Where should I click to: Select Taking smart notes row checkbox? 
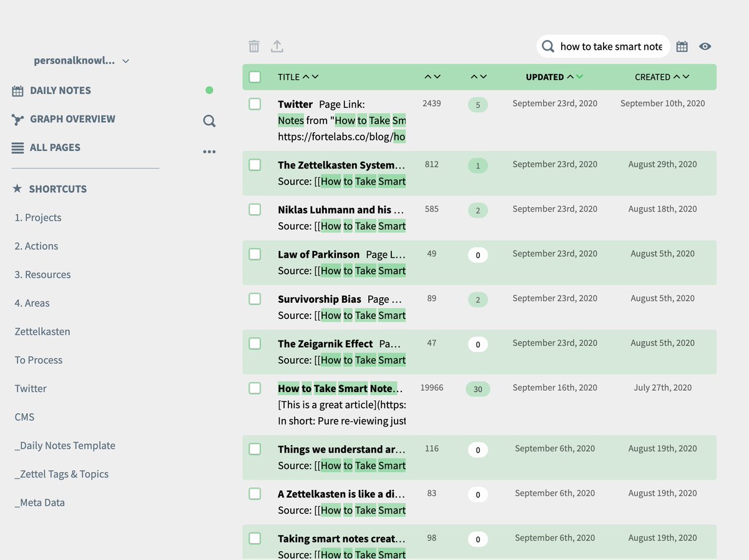click(x=255, y=538)
